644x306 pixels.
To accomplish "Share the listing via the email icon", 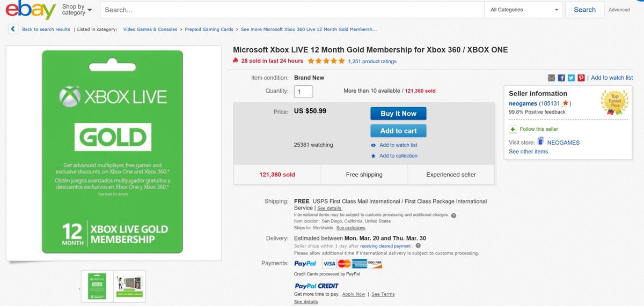I will coord(552,78).
